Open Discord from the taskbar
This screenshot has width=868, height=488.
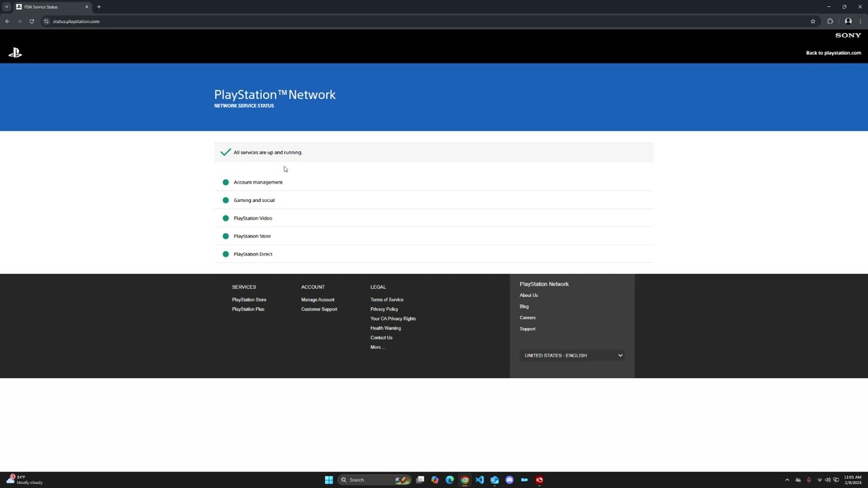pyautogui.click(x=509, y=480)
